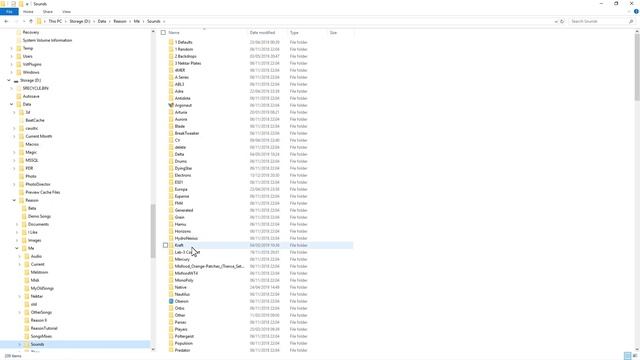Select the 'DyingStar' folder
This screenshot has width=640, height=360.
[183, 168]
